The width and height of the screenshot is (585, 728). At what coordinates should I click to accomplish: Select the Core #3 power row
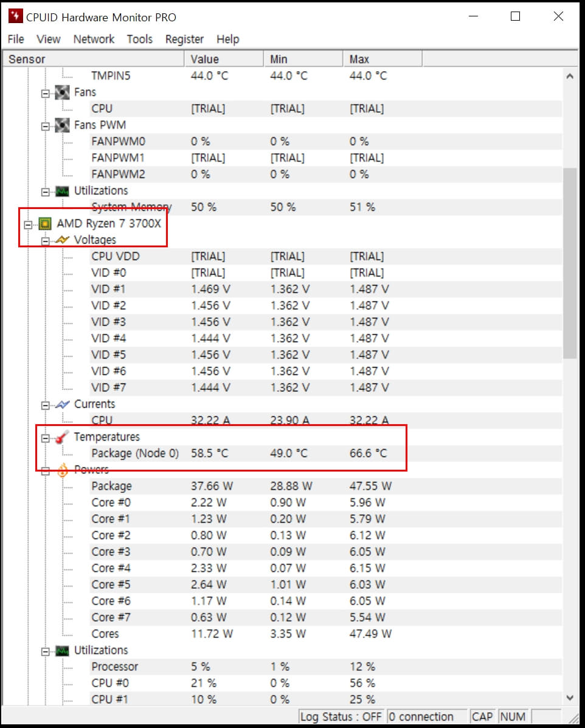pos(326,552)
